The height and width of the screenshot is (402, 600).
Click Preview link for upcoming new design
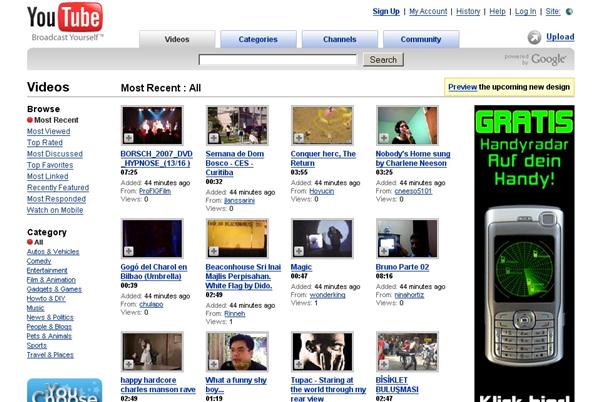click(x=462, y=87)
